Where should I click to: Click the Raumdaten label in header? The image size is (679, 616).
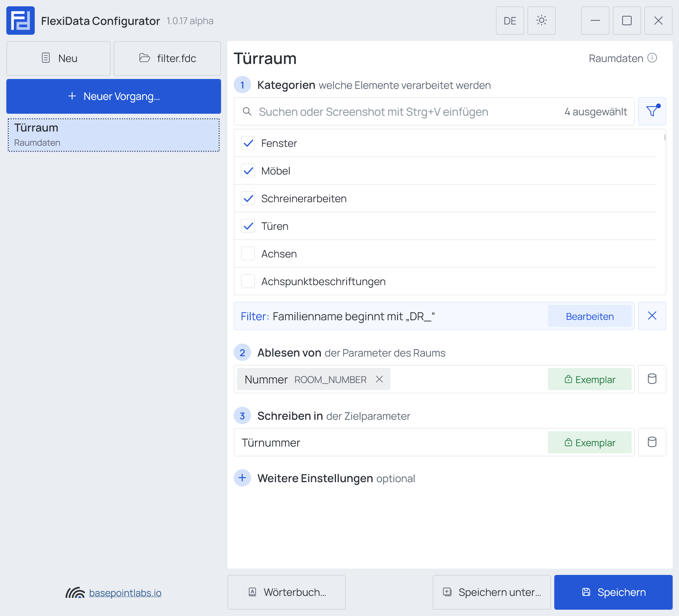click(616, 58)
